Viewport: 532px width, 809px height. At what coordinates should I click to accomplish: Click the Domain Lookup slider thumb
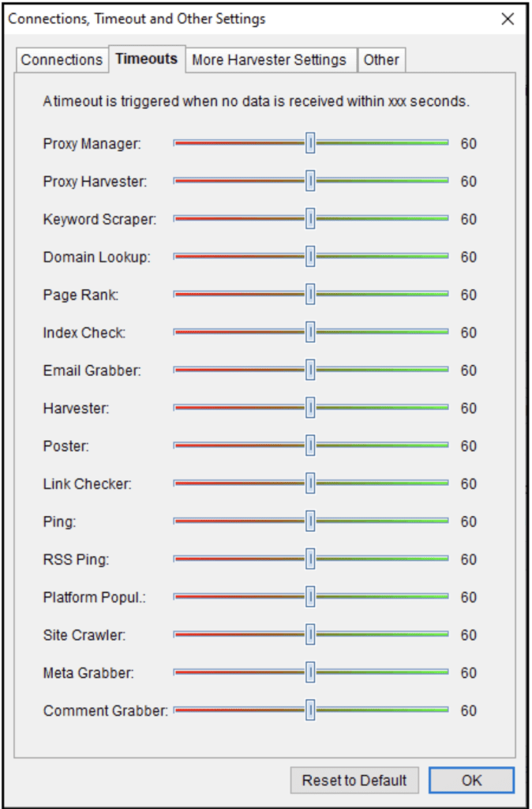(x=310, y=257)
